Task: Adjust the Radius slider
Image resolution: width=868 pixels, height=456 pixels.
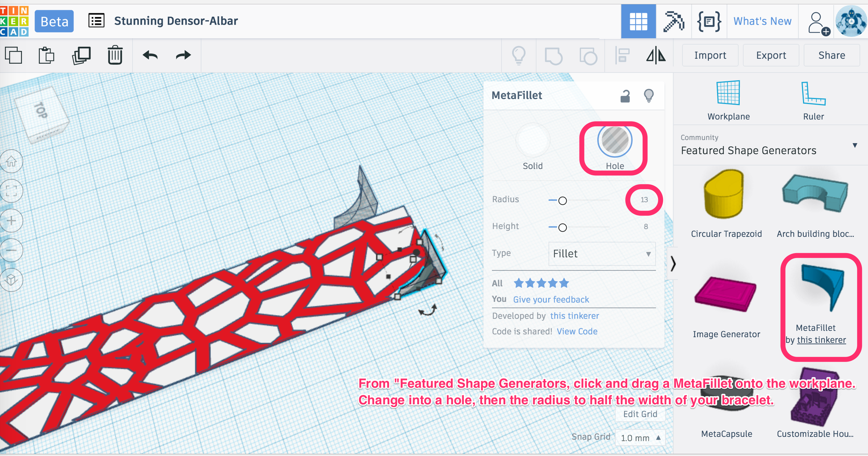Action: 562,200
